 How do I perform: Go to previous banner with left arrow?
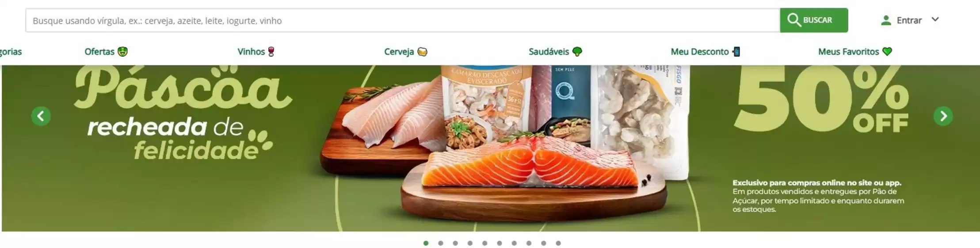click(x=41, y=116)
